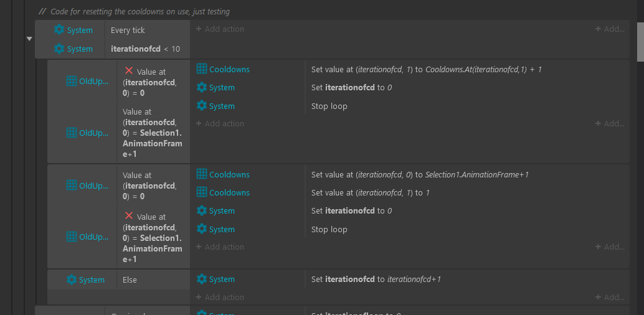644x315 pixels.
Task: Click the OldUp array icon in the topmost sub-event condition
Action: tap(72, 82)
